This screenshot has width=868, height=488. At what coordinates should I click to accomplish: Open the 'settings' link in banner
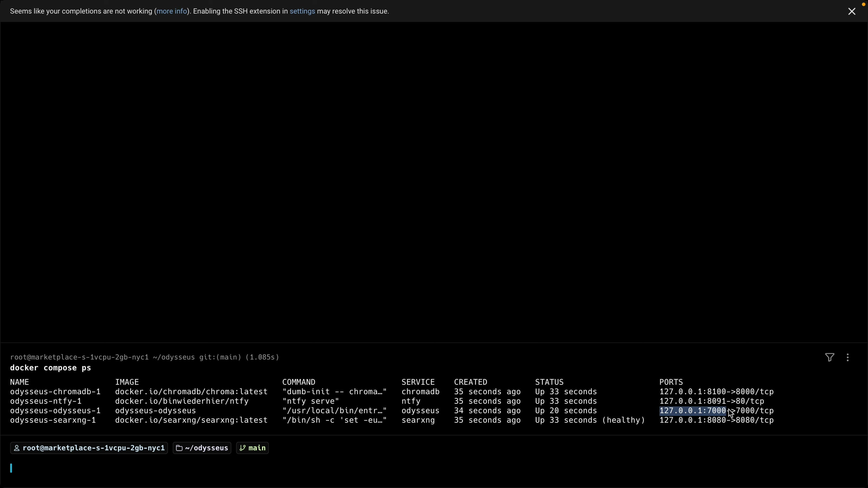[302, 11]
